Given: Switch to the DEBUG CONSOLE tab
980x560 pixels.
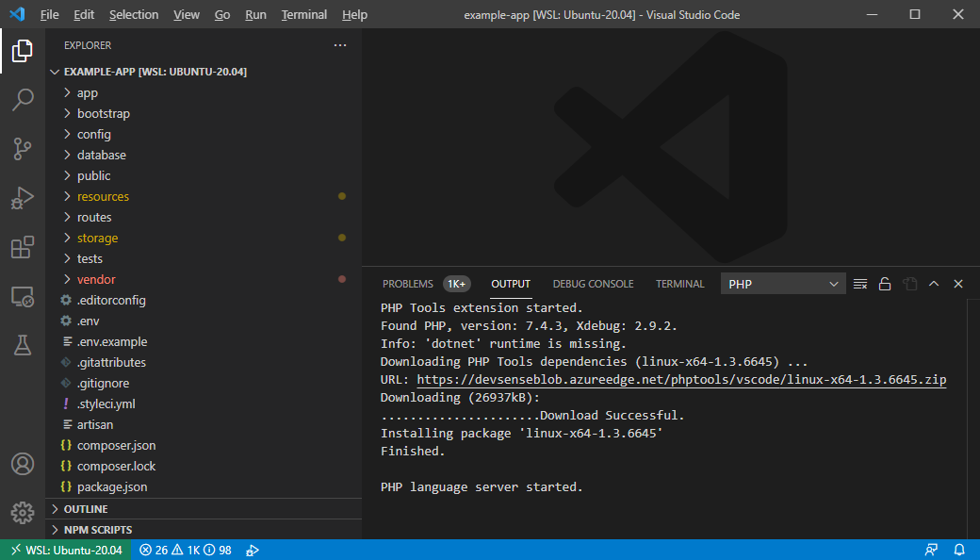Looking at the screenshot, I should (593, 284).
